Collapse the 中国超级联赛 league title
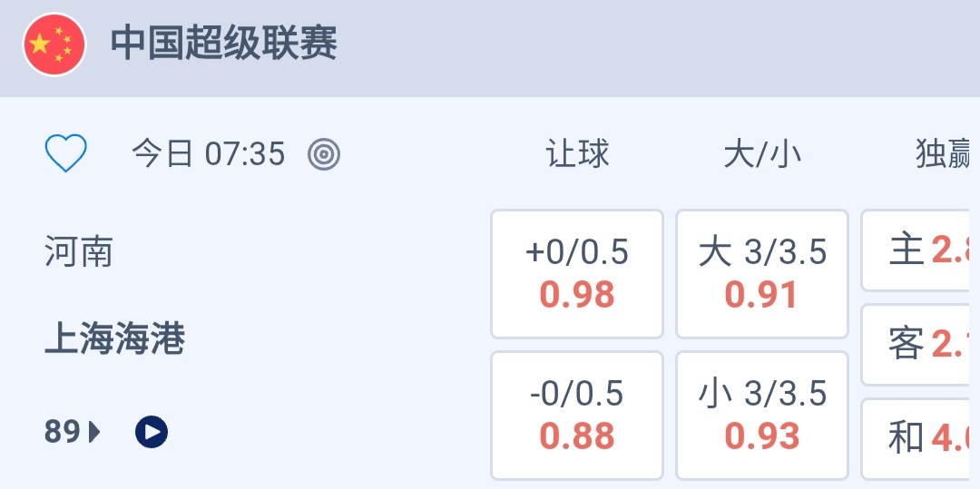 [224, 44]
